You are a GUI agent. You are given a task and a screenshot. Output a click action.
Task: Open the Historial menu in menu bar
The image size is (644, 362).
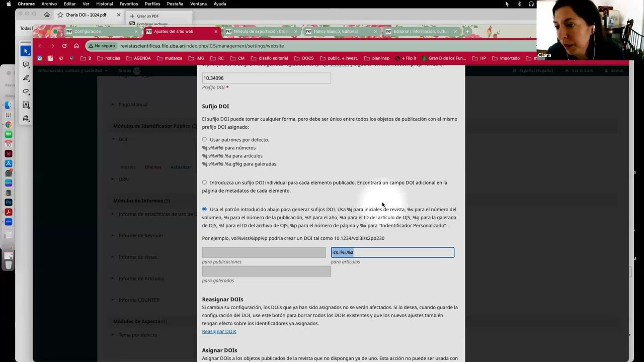pos(104,4)
